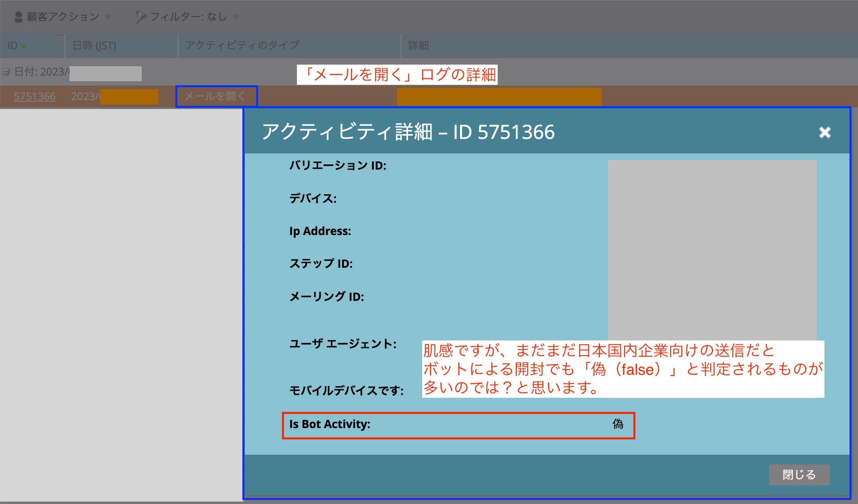The image size is (858, 504).
Task: Click the orange redacted detail block
Action: point(499,97)
